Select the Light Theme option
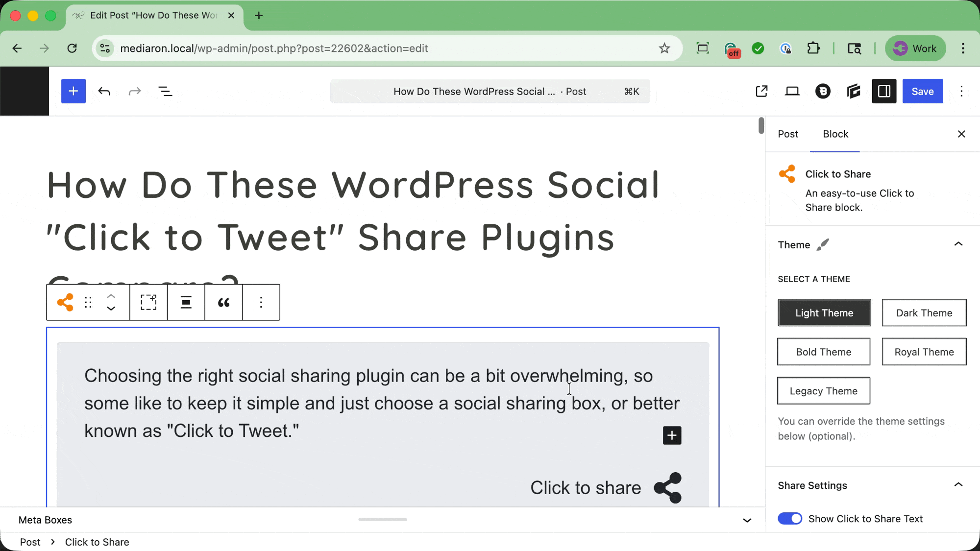The width and height of the screenshot is (980, 551). click(824, 313)
